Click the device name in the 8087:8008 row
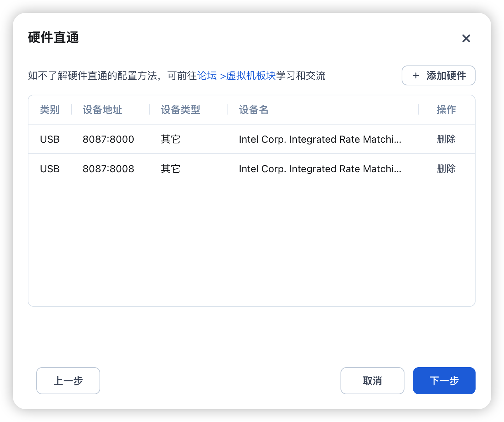 click(320, 169)
